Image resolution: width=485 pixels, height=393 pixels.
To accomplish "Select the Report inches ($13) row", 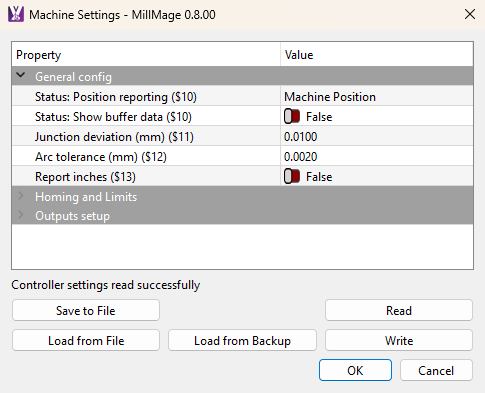I will pos(242,177).
